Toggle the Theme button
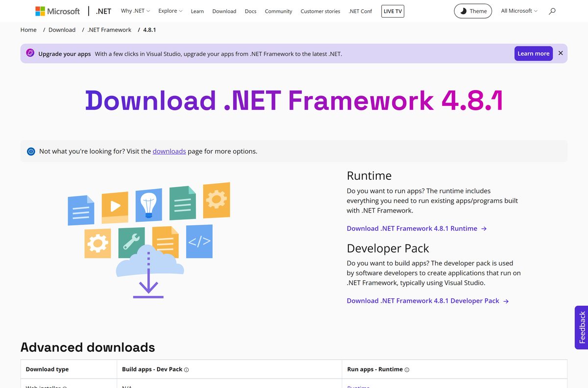 473,11
